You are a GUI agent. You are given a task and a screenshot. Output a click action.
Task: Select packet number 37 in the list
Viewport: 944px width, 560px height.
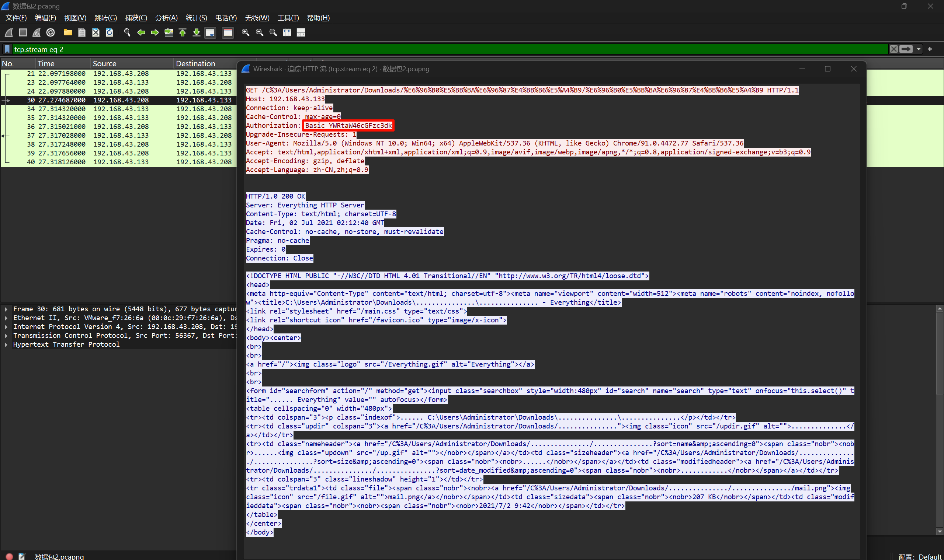(x=119, y=136)
